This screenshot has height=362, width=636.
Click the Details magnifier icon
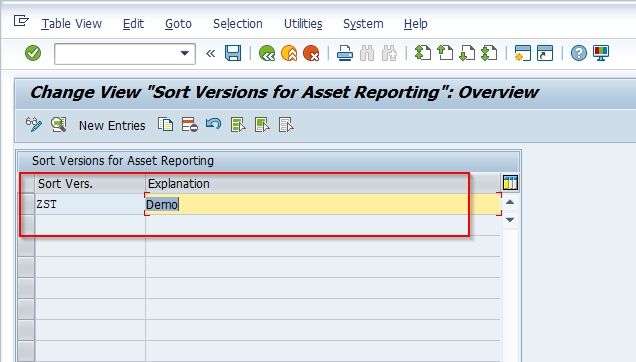pyautogui.click(x=58, y=125)
